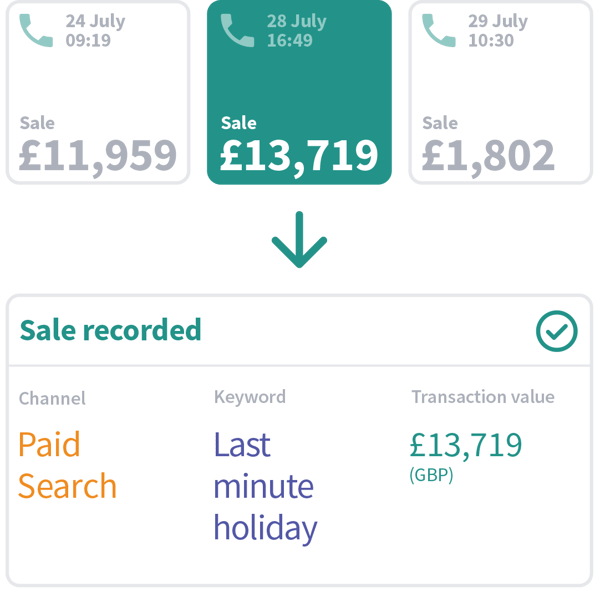Click the downward teal arrow

click(x=299, y=240)
